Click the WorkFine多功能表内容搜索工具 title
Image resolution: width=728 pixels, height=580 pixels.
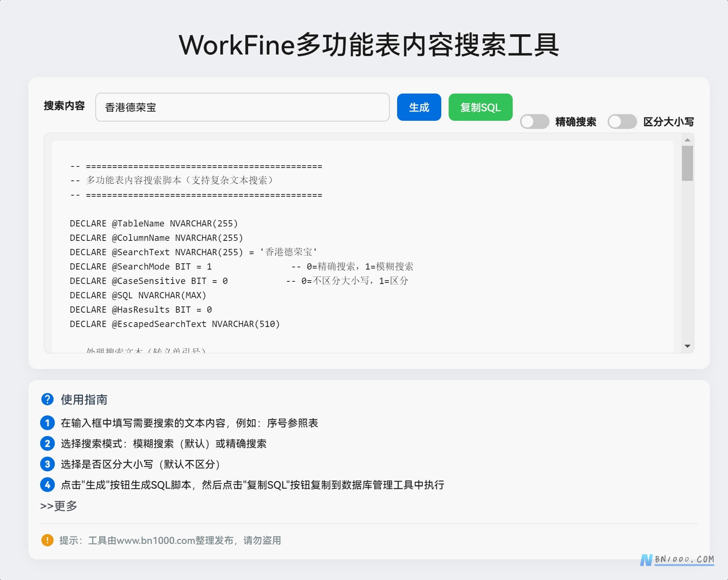pos(369,45)
